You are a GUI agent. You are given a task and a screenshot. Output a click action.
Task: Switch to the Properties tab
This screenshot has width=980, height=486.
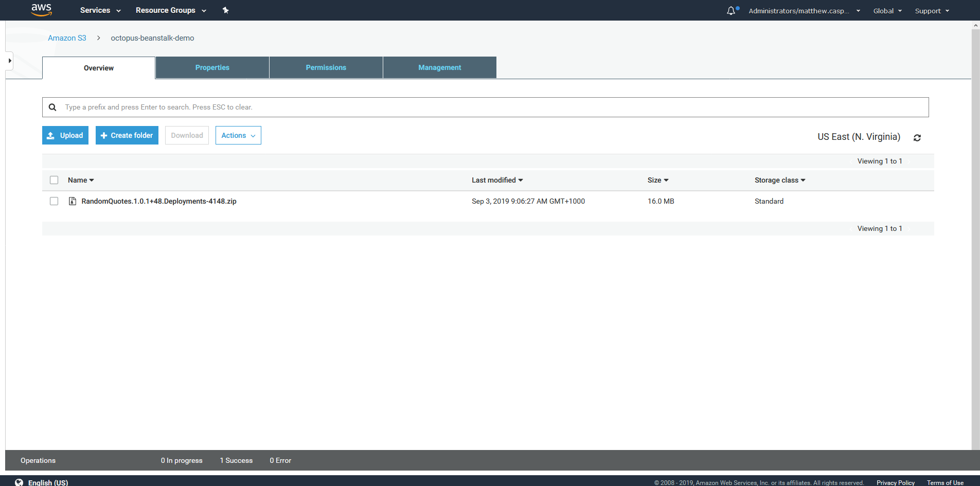coord(212,67)
